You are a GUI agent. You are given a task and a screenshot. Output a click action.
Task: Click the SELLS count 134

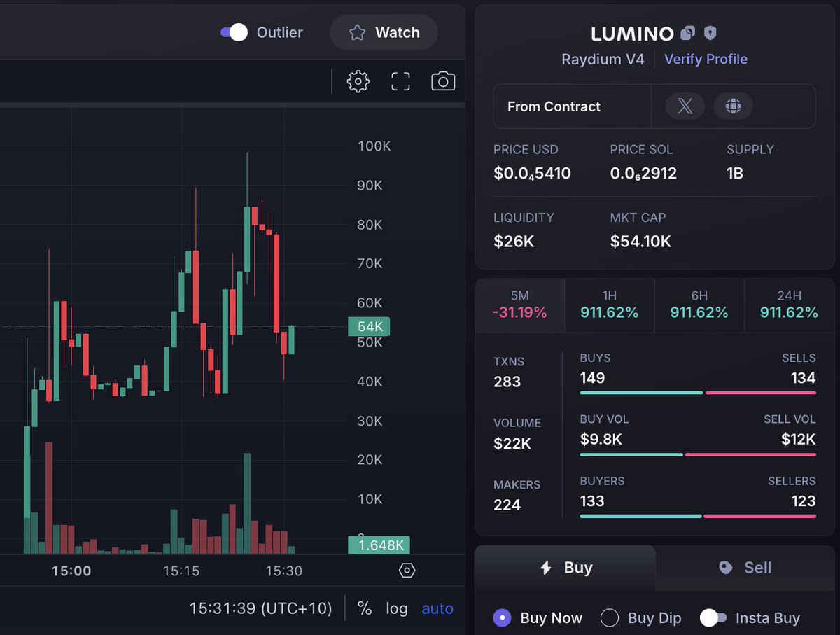click(x=803, y=378)
